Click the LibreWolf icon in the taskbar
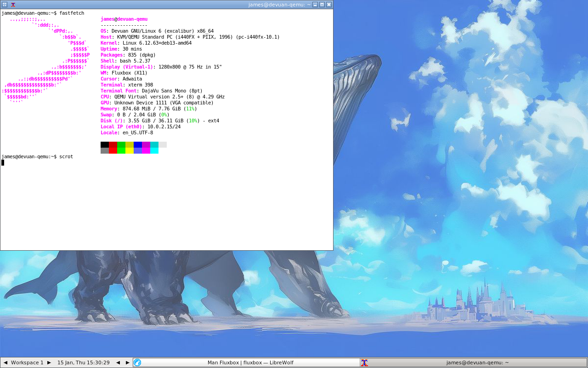The image size is (588, 368). click(x=137, y=362)
